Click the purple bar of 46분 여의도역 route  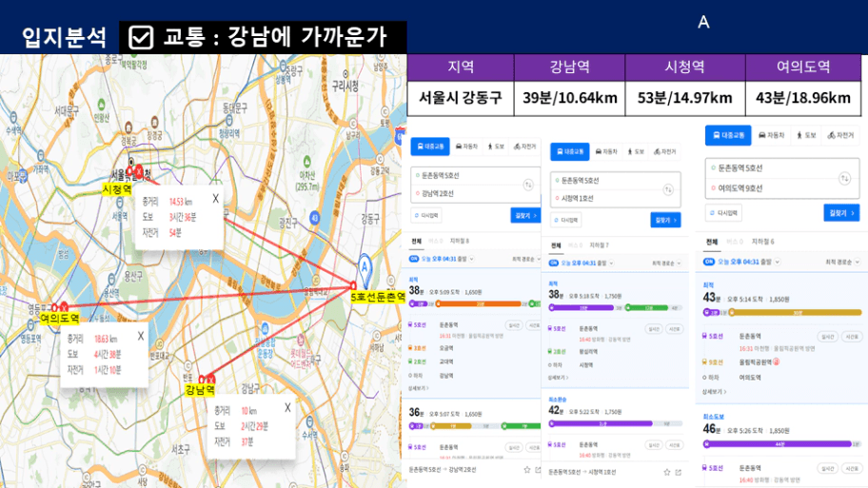coord(778,443)
